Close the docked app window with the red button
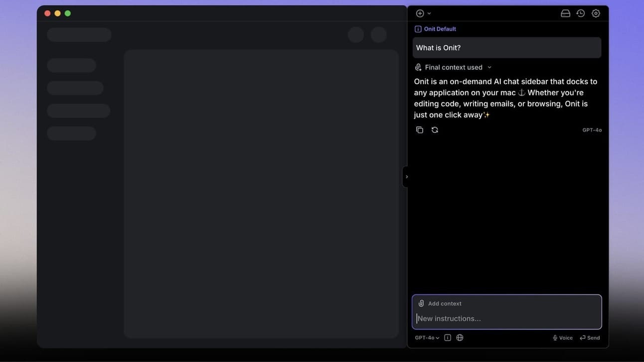This screenshot has width=644, height=362. click(47, 13)
